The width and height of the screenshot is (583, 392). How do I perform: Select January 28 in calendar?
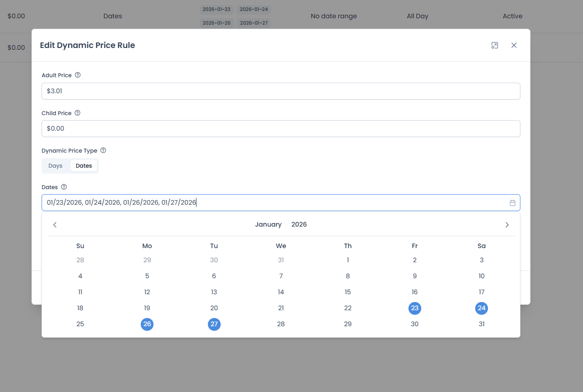281,324
